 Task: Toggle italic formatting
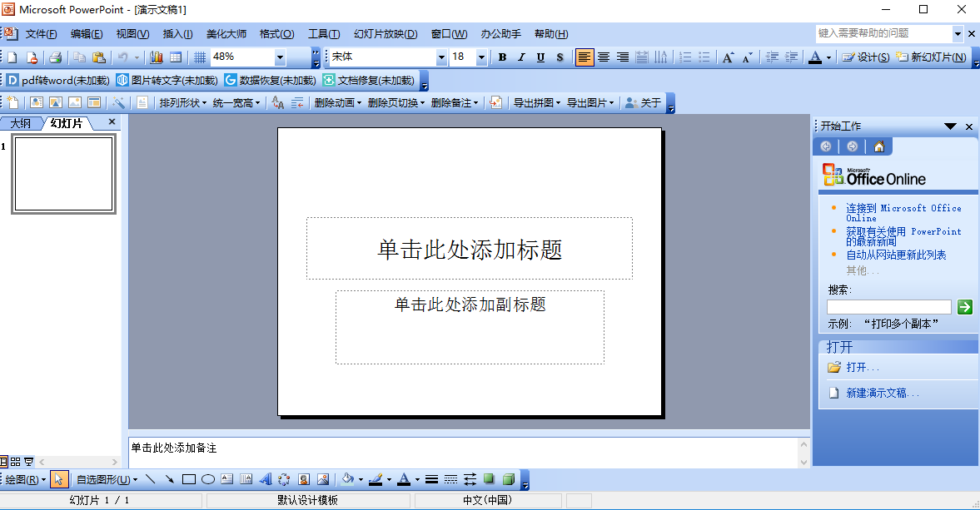(x=520, y=57)
